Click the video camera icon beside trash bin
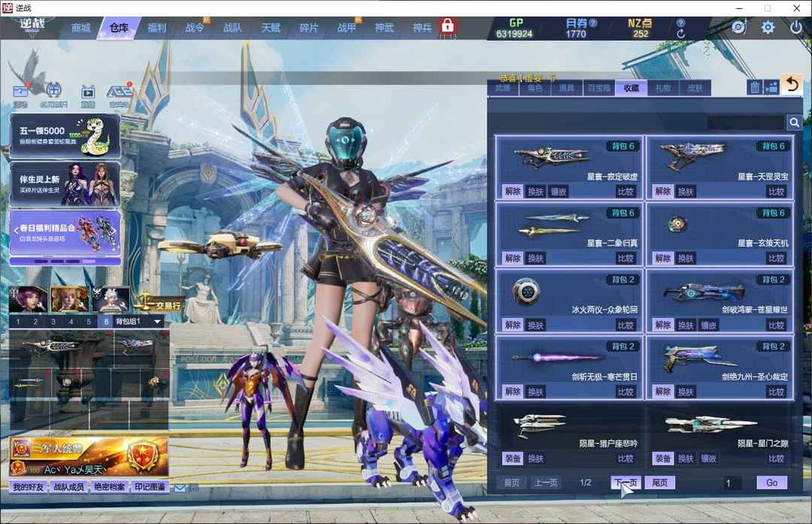Image resolution: width=812 pixels, height=524 pixels. tap(771, 87)
